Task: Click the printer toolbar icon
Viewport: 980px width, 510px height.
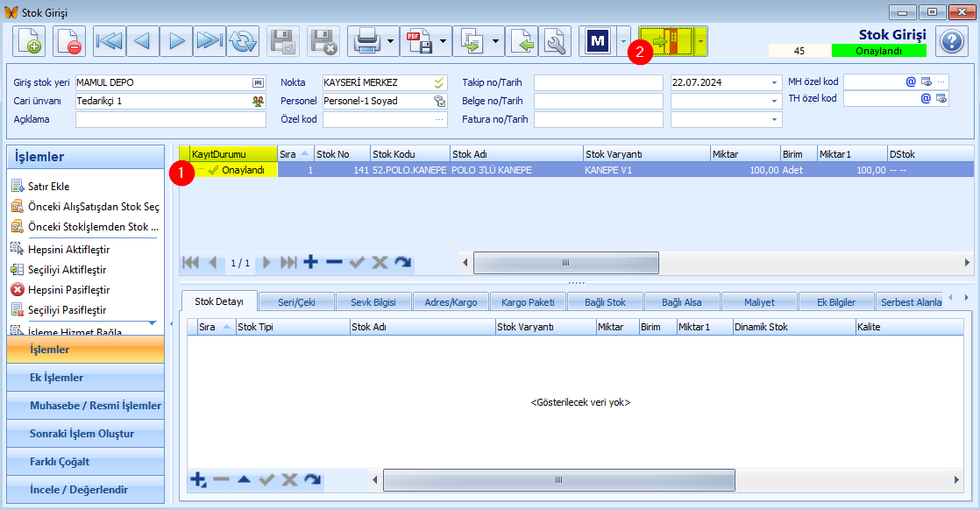Action: point(366,42)
